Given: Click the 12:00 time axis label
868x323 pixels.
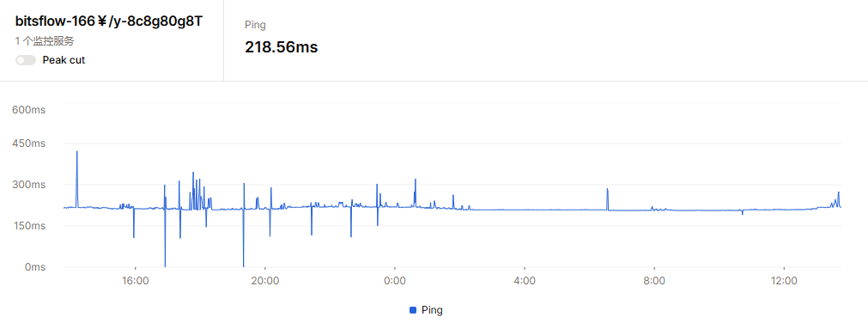Looking at the screenshot, I should (784, 281).
